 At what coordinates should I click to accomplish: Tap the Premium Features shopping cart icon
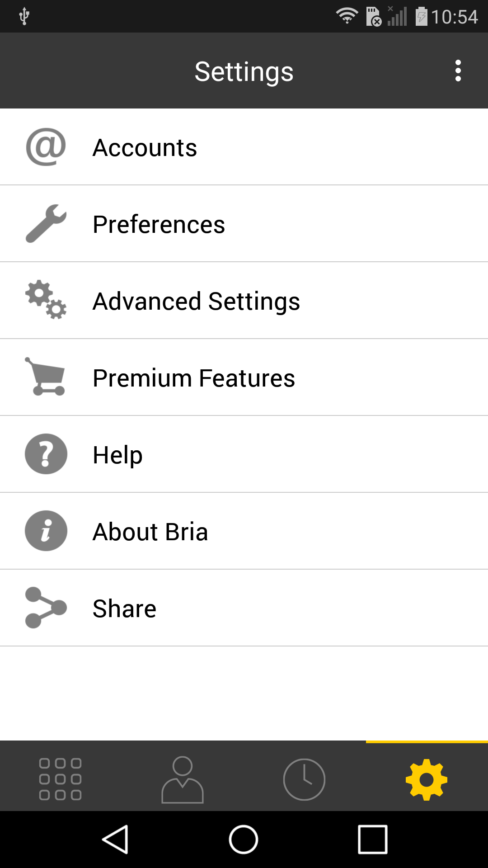tap(46, 377)
